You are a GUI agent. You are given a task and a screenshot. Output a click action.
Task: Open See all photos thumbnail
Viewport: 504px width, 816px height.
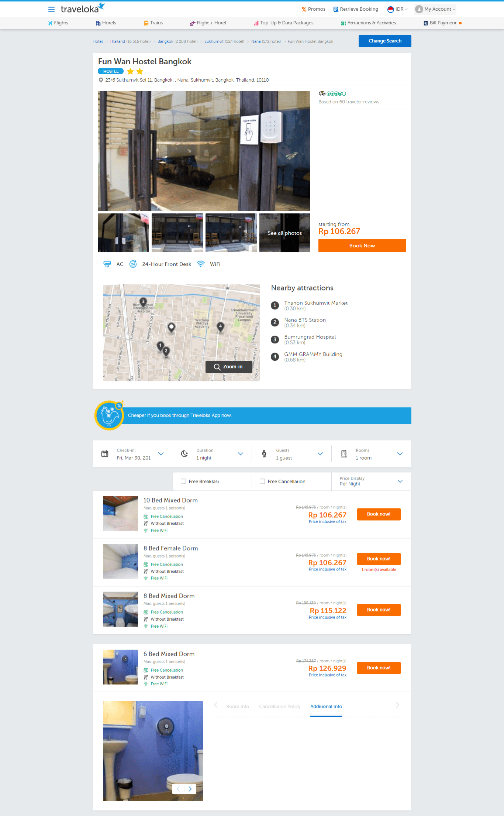pos(285,233)
